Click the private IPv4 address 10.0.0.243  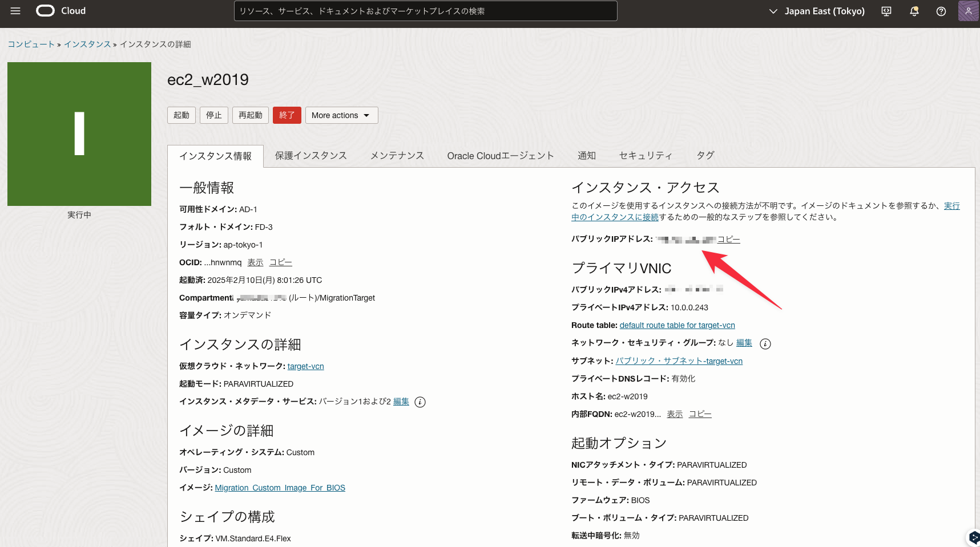click(x=689, y=307)
